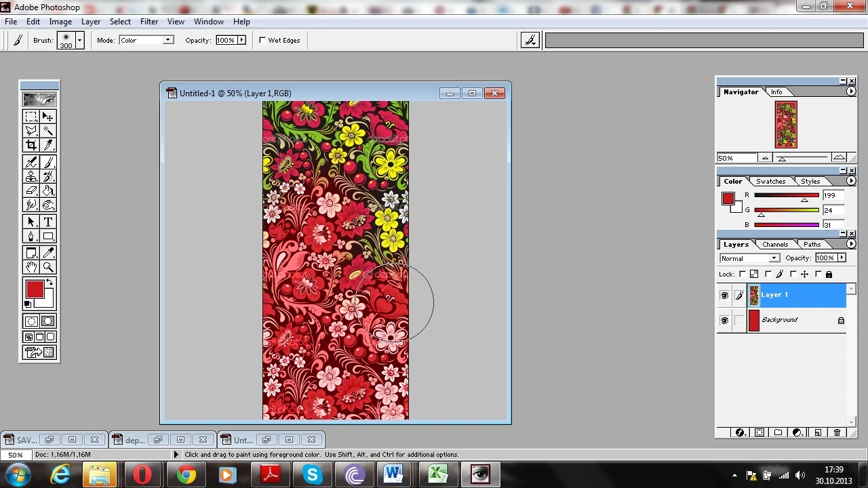Delete layer using trash icon
This screenshot has height=488, width=868.
pyautogui.click(x=837, y=432)
